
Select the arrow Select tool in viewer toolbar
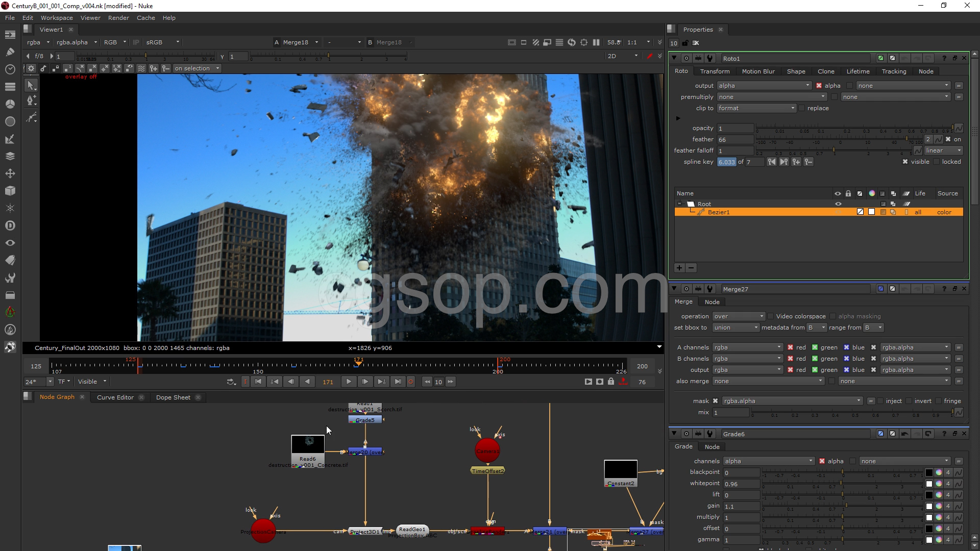click(31, 86)
